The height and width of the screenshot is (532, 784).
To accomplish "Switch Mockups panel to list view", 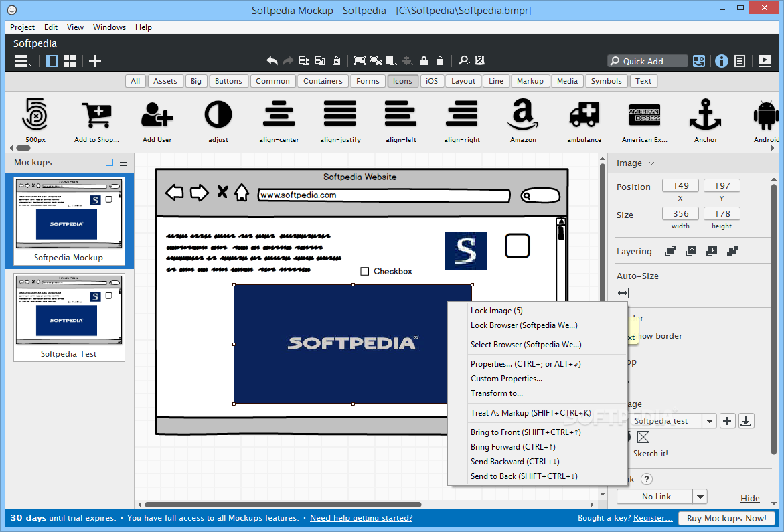I will pyautogui.click(x=123, y=163).
